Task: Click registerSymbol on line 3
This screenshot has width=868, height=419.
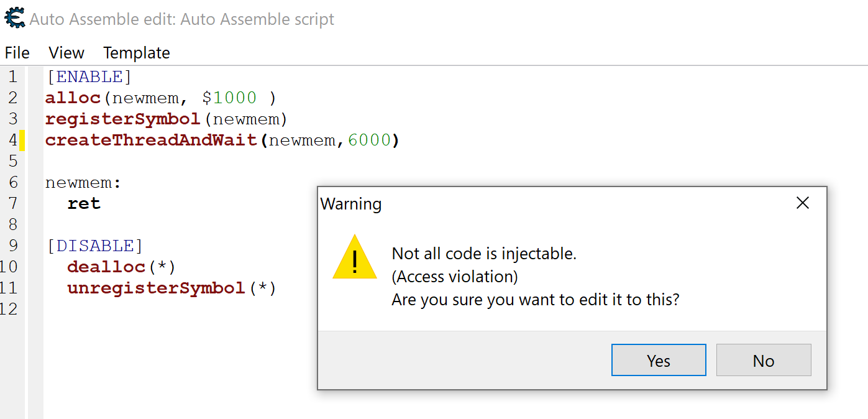Action: tap(122, 119)
